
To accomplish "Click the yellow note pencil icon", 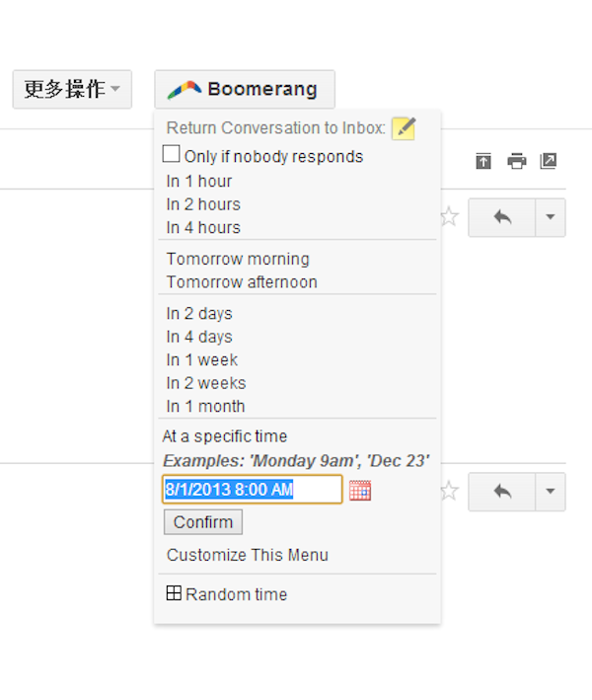I will pyautogui.click(x=404, y=128).
